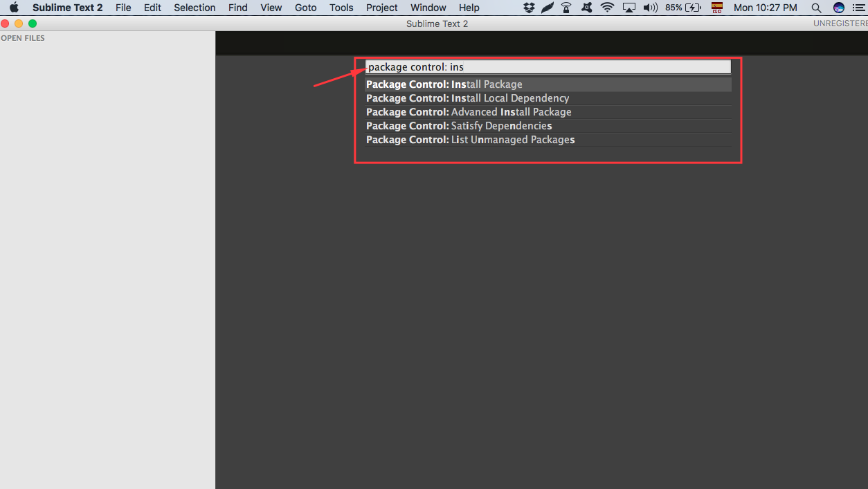Open Notification Center via its list icon

[860, 8]
